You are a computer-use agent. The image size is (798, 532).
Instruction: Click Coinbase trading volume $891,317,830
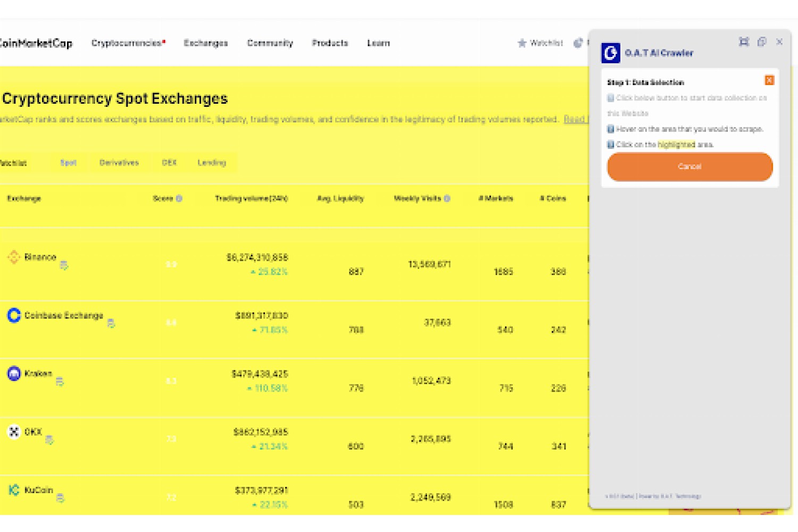pos(262,315)
